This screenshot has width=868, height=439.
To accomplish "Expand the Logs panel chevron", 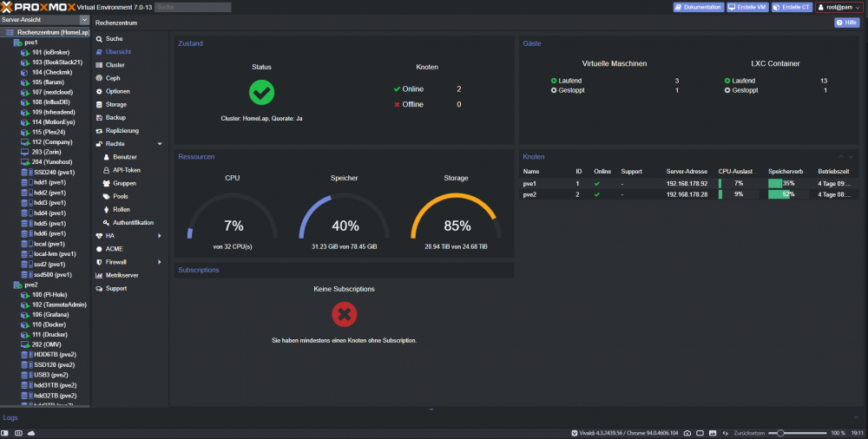I will (856, 417).
